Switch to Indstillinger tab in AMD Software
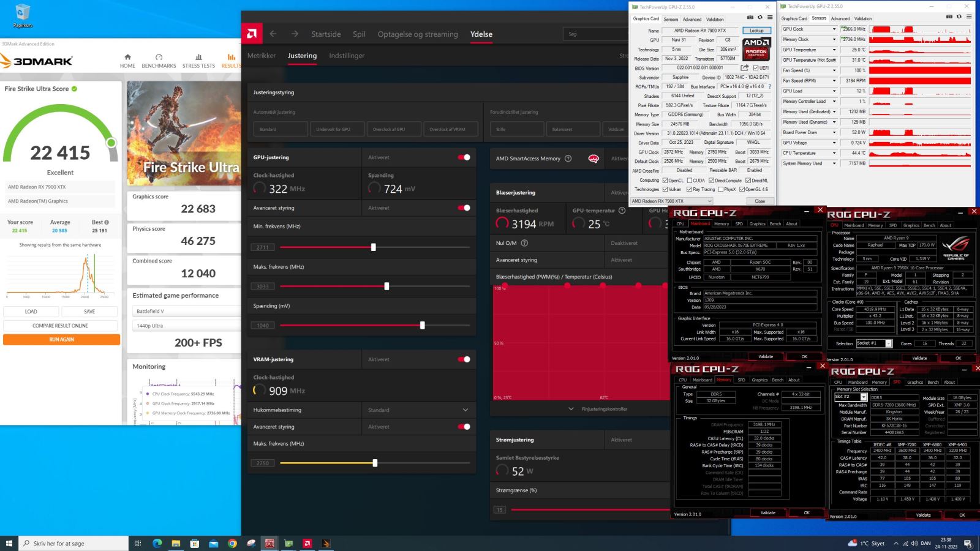Viewport: 980px width, 551px height. coord(347,56)
